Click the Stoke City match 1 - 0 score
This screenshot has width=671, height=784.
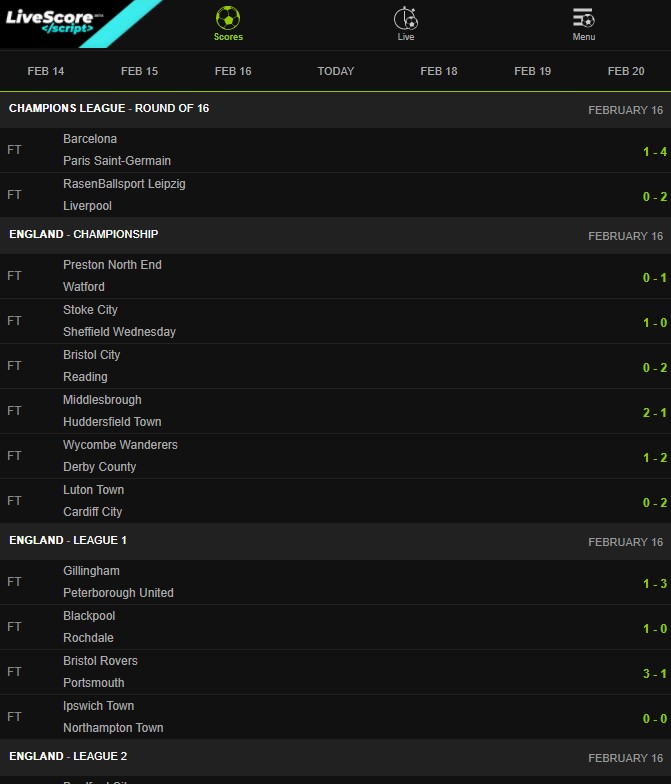(x=654, y=322)
